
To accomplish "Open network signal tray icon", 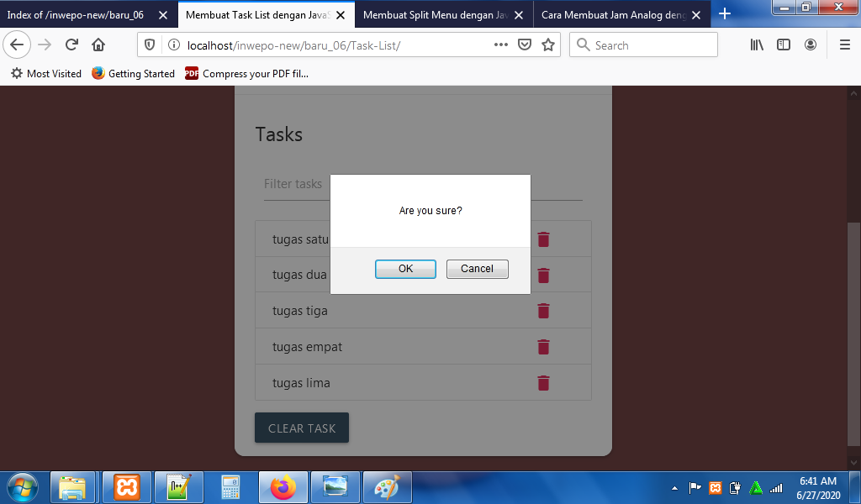I will (x=776, y=487).
